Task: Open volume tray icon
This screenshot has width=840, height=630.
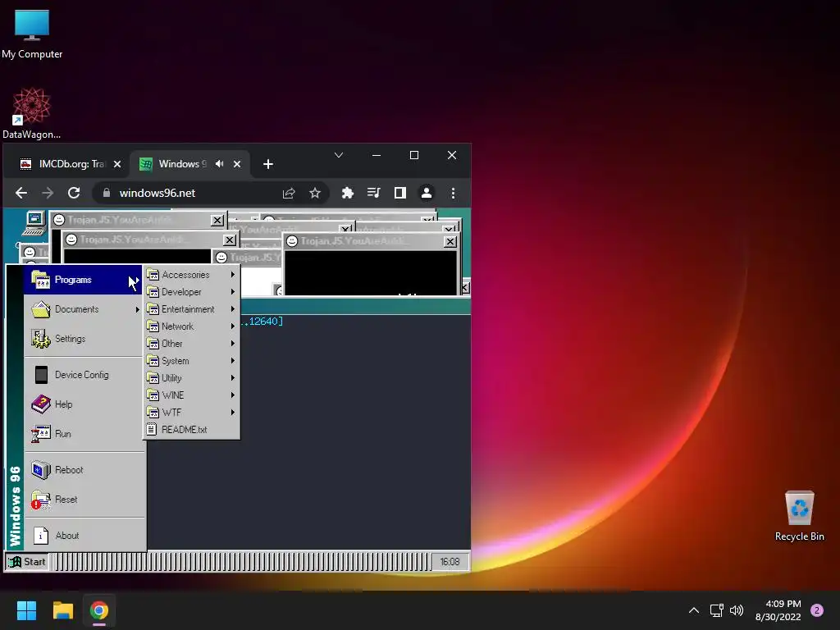Action: tap(737, 610)
